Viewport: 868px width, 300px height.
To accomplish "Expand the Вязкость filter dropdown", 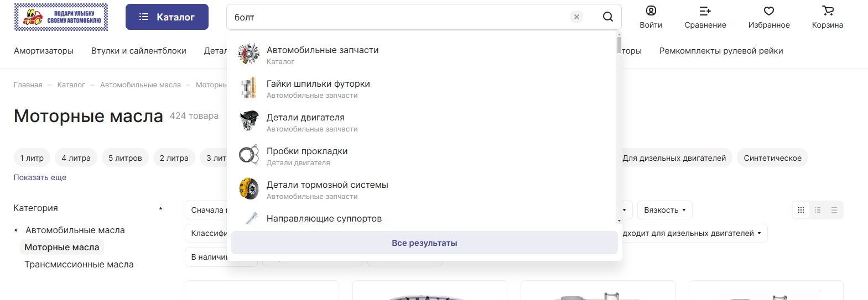I will point(664,210).
